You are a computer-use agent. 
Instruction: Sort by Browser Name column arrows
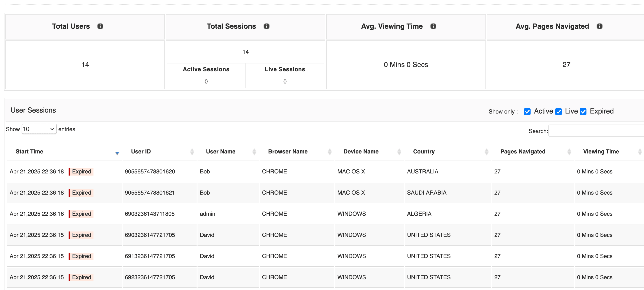(330, 152)
